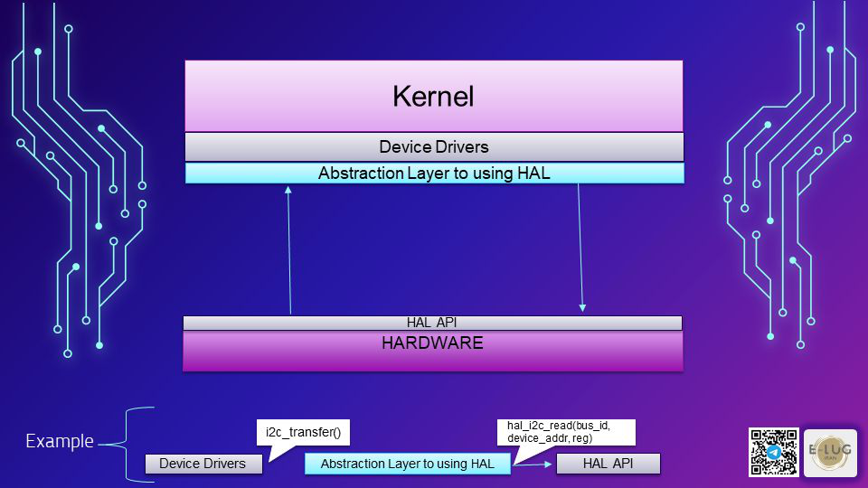The width and height of the screenshot is (868, 488).
Task: Select the bottom-row HAL API box
Action: tap(608, 464)
